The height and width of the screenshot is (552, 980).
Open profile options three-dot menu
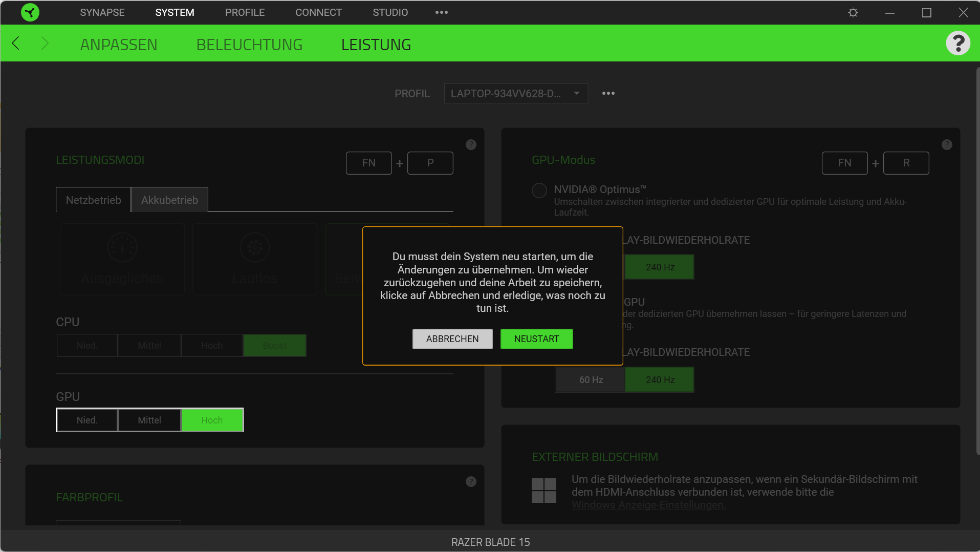608,93
